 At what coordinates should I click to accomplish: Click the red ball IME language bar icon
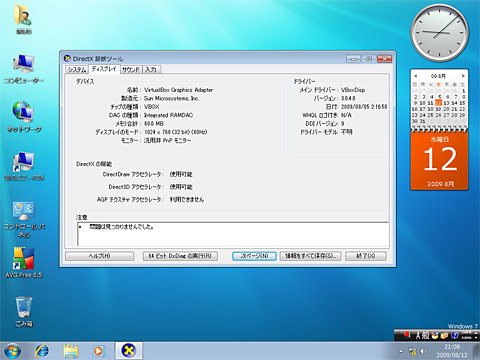click(406, 334)
